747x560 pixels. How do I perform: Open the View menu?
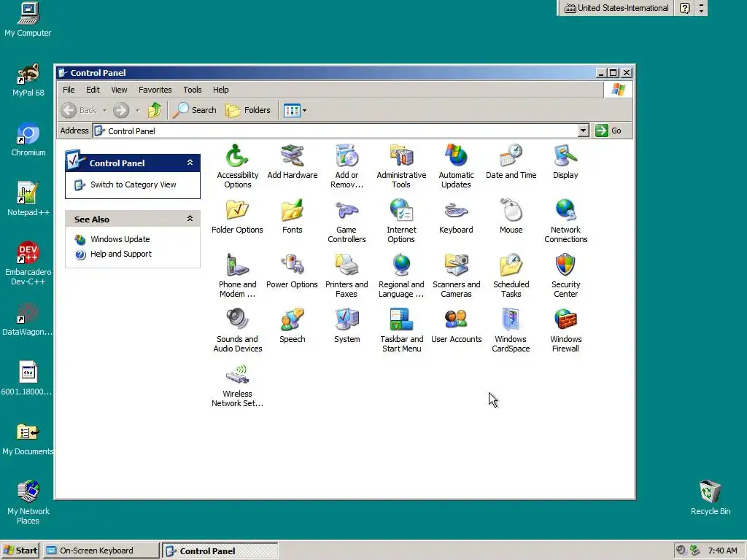click(119, 90)
